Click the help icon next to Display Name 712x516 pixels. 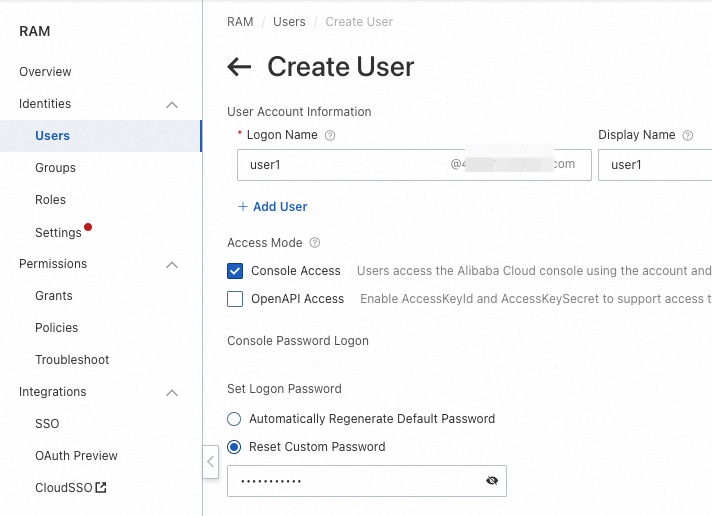point(688,135)
